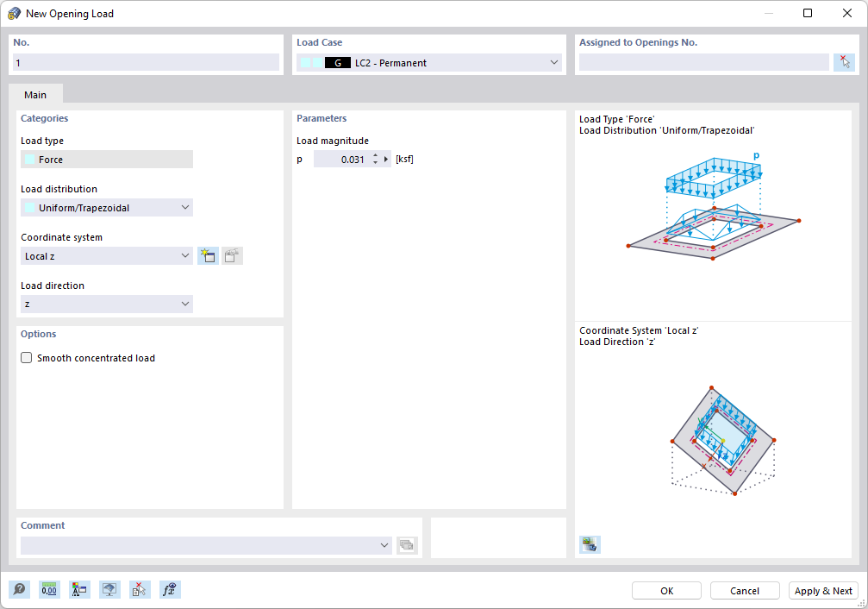The image size is (868, 609).
Task: Expand the Load direction dropdown
Action: coord(184,304)
